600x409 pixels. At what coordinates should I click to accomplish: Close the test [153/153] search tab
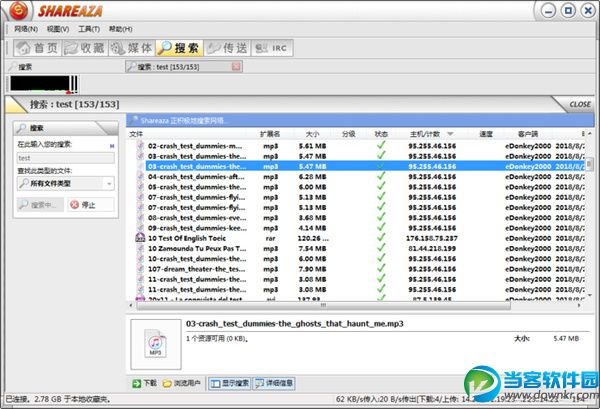236,67
